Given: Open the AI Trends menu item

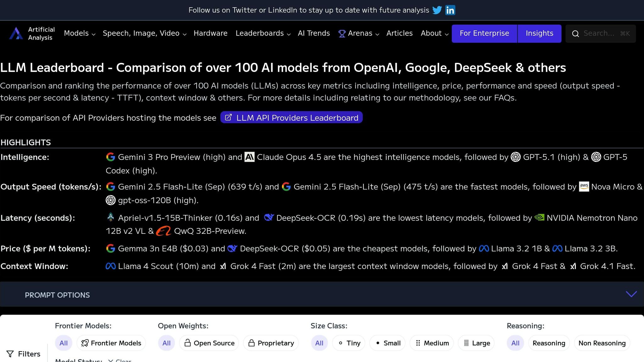Looking at the screenshot, I should [x=314, y=33].
